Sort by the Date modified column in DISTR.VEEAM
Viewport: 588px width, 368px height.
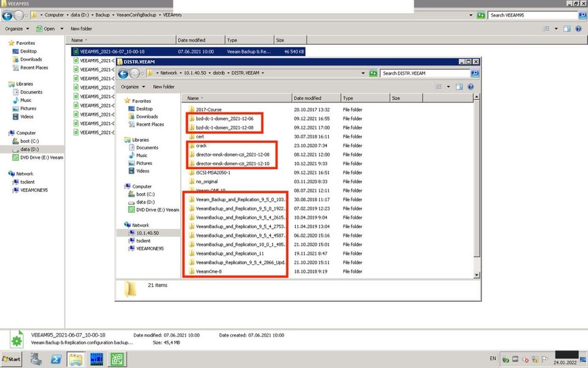[307, 98]
